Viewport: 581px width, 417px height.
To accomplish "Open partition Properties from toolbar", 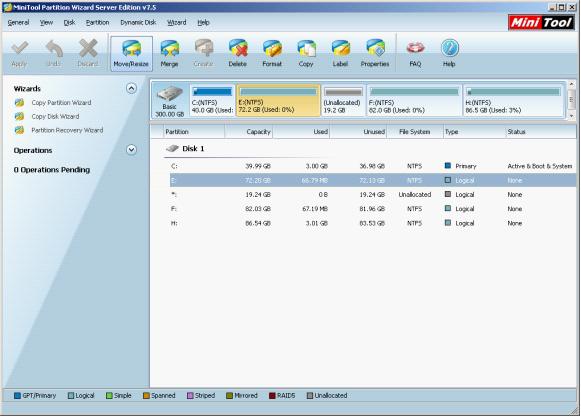I will (375, 54).
